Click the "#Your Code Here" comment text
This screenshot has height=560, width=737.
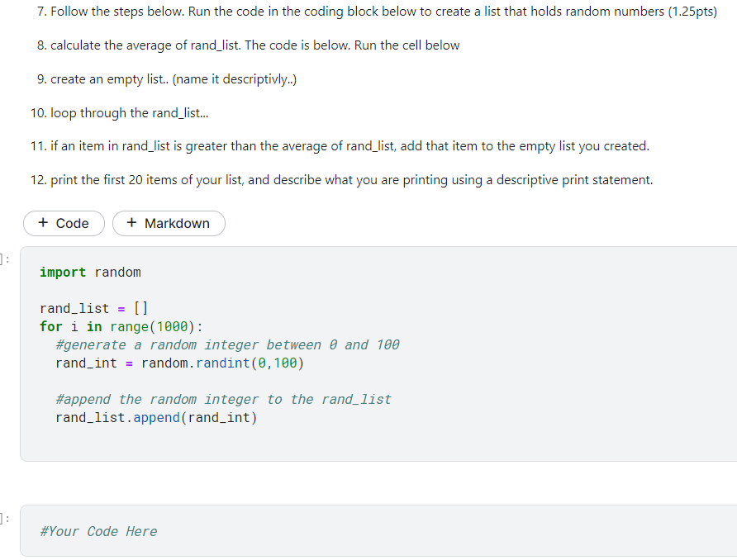98,530
